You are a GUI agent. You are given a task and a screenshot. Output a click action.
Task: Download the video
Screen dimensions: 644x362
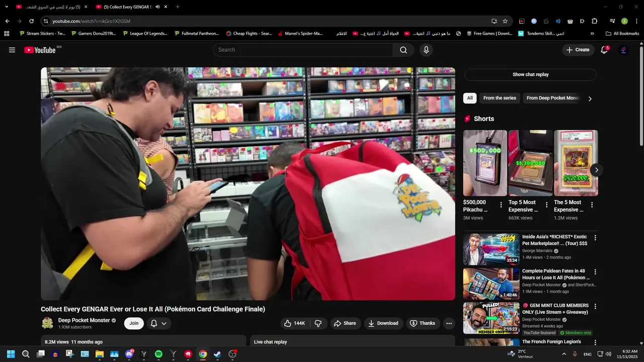[x=383, y=323]
